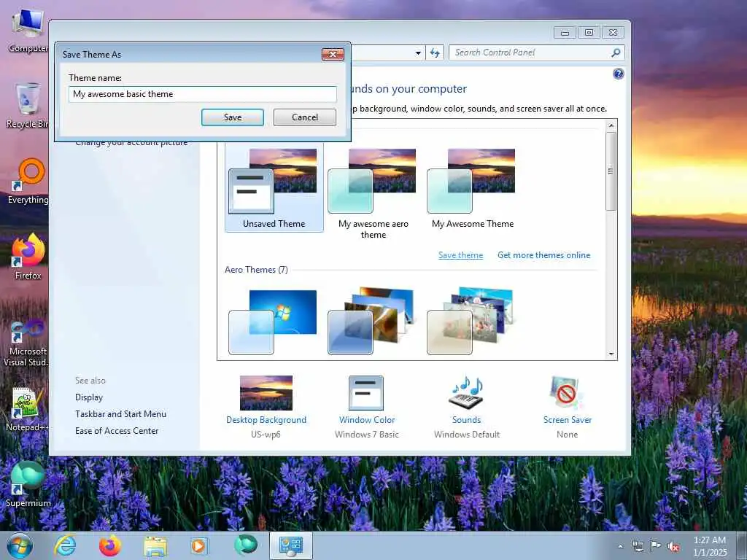Launch Firefox from taskbar
Image resolution: width=747 pixels, height=560 pixels.
[x=109, y=545]
